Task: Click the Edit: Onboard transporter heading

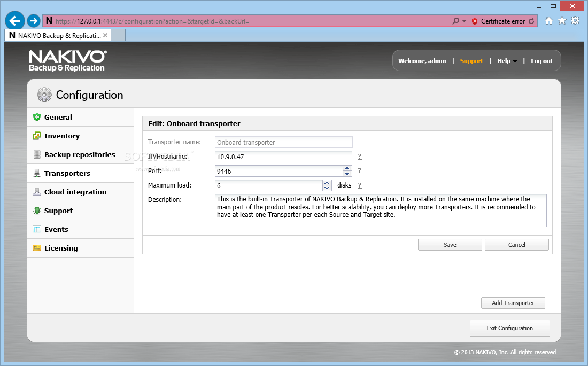Action: point(194,124)
